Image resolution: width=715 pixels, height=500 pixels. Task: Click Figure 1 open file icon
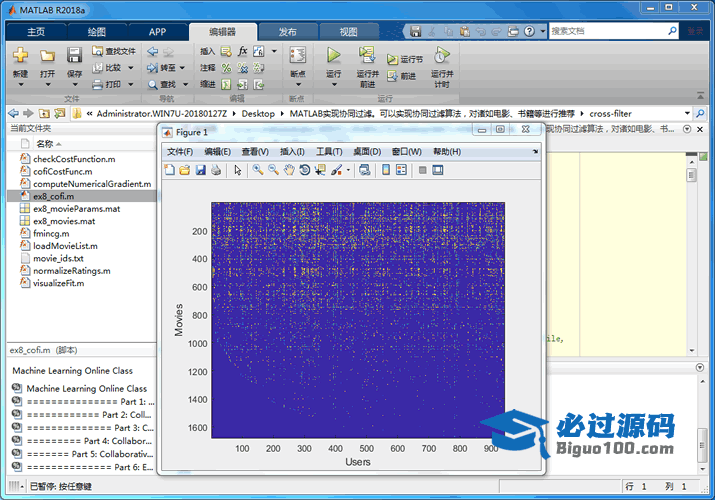coord(185,170)
